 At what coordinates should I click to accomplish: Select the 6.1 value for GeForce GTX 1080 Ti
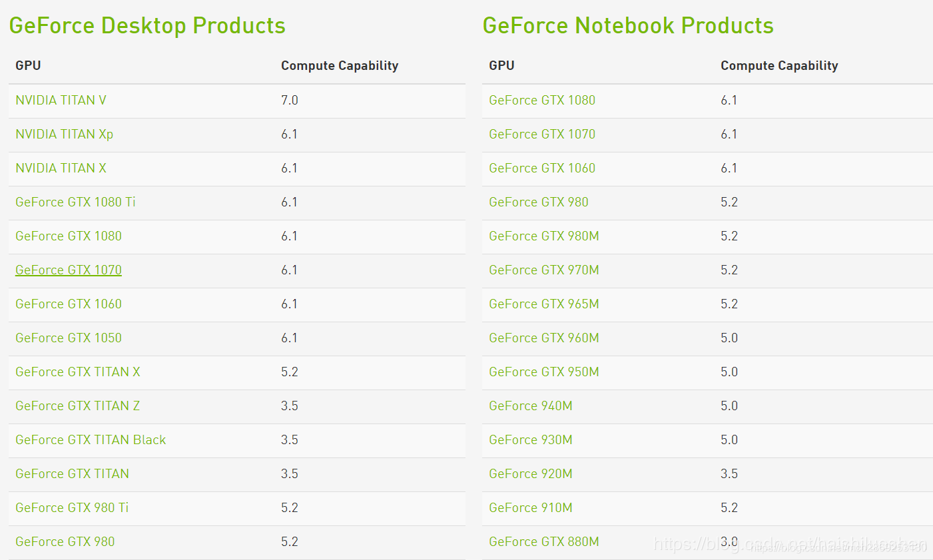coord(289,202)
